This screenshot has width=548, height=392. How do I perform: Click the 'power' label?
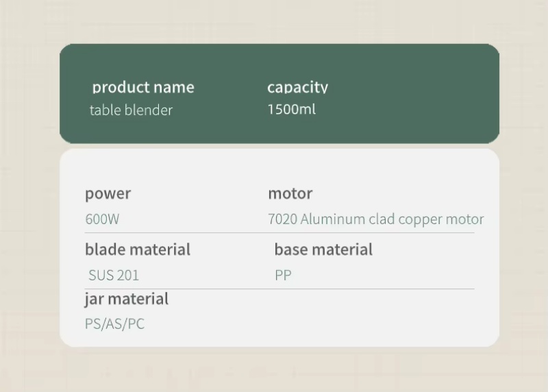coord(108,193)
